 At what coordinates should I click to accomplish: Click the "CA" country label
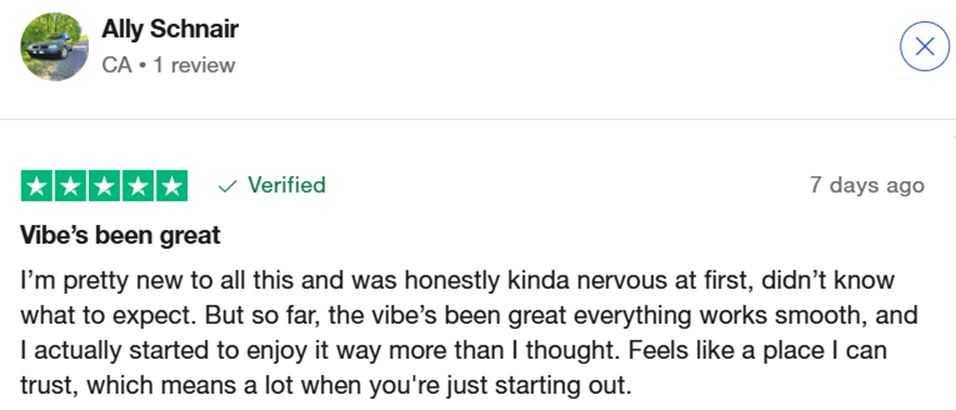click(x=114, y=65)
